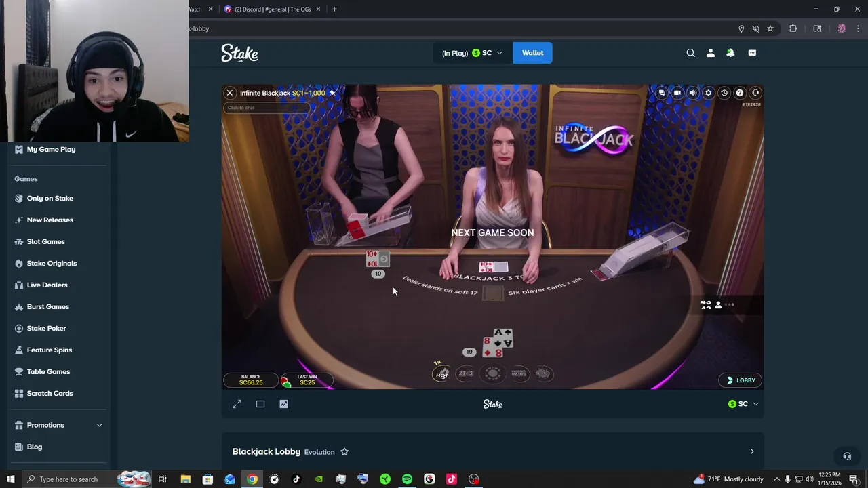Open Stake Originals in sidebar
Viewport: 868px width, 488px height.
click(52, 263)
